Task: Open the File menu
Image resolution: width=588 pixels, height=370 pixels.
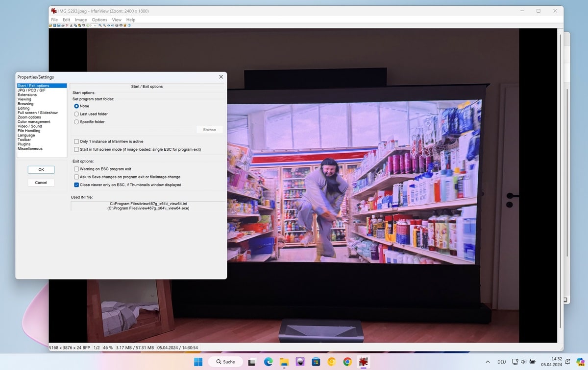Action: tap(54, 20)
